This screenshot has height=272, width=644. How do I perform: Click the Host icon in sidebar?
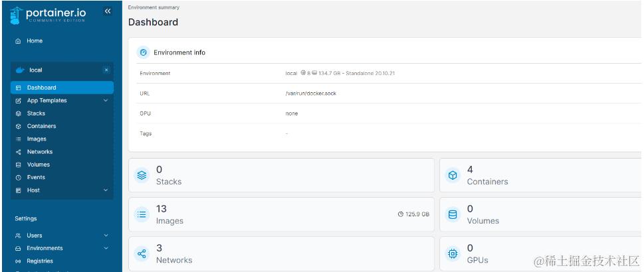pos(18,190)
